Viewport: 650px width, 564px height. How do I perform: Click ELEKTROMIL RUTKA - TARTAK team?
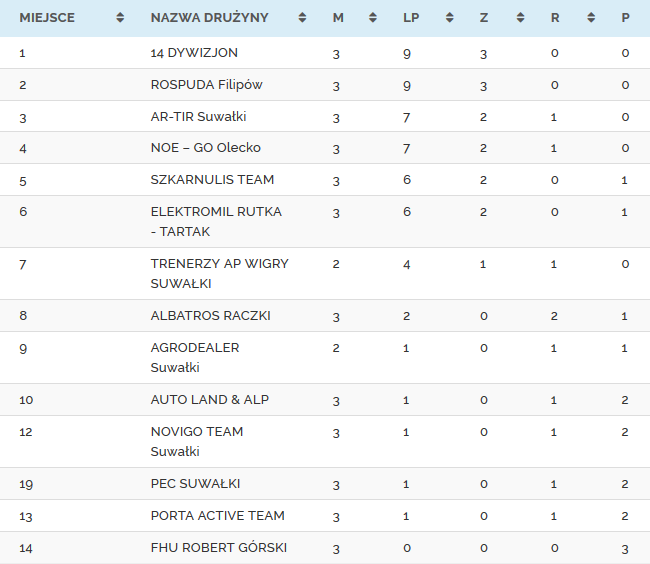coord(216,221)
